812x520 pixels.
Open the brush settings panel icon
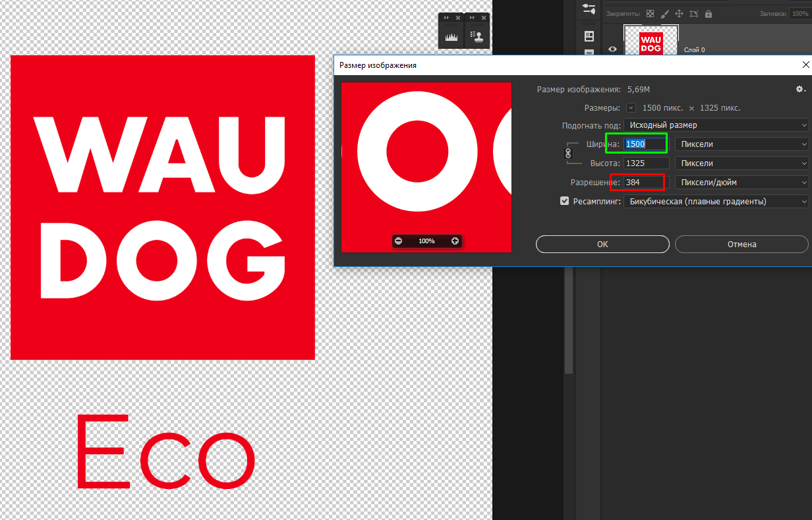pos(589,9)
